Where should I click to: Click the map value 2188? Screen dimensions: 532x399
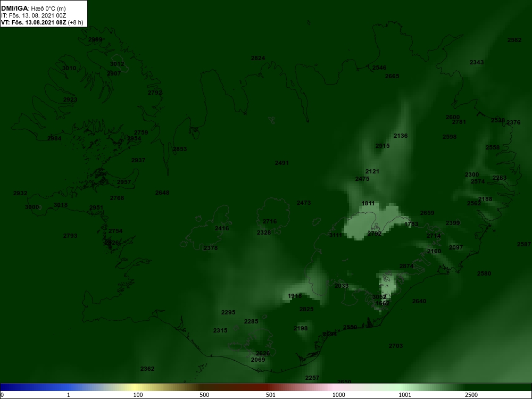point(485,199)
